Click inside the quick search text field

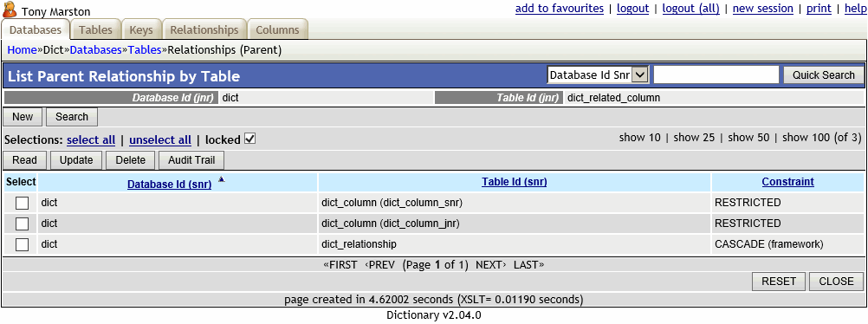(x=716, y=75)
